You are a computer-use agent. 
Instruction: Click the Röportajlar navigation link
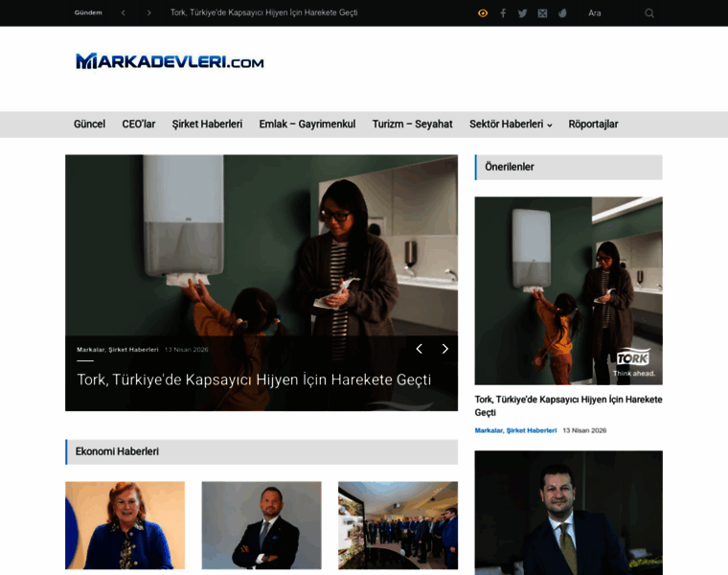[593, 125]
